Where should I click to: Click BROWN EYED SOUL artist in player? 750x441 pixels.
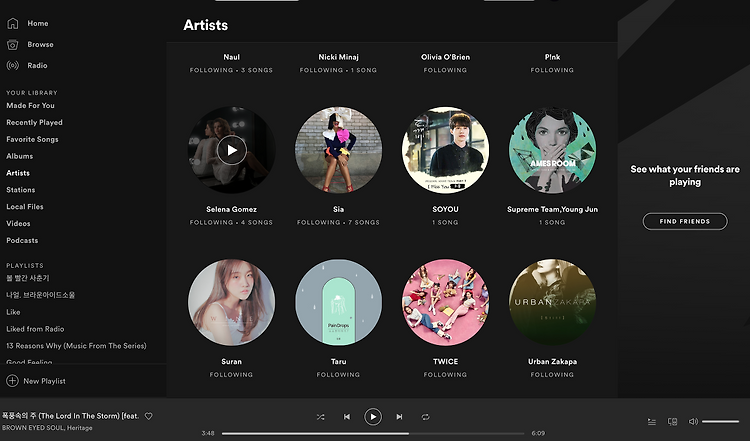coord(33,428)
